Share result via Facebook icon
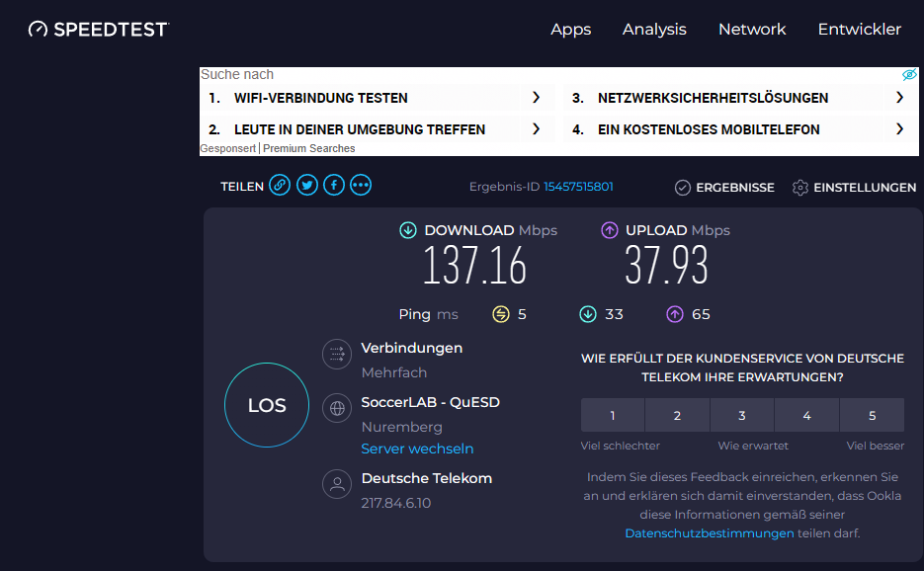Screen dimensions: 924x571 point(334,186)
